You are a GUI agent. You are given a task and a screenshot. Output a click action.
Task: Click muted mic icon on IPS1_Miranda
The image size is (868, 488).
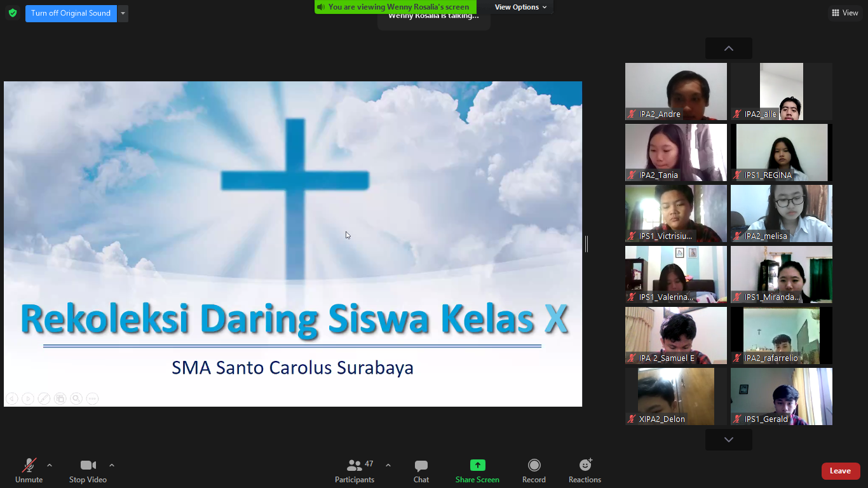pos(738,297)
